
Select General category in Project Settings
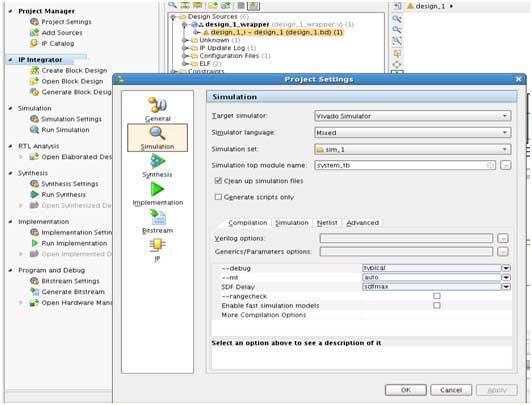(157, 109)
